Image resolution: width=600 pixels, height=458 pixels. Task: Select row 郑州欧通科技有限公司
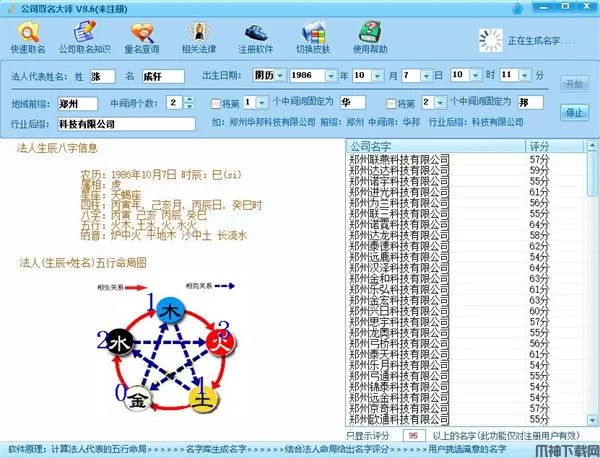pos(466,419)
